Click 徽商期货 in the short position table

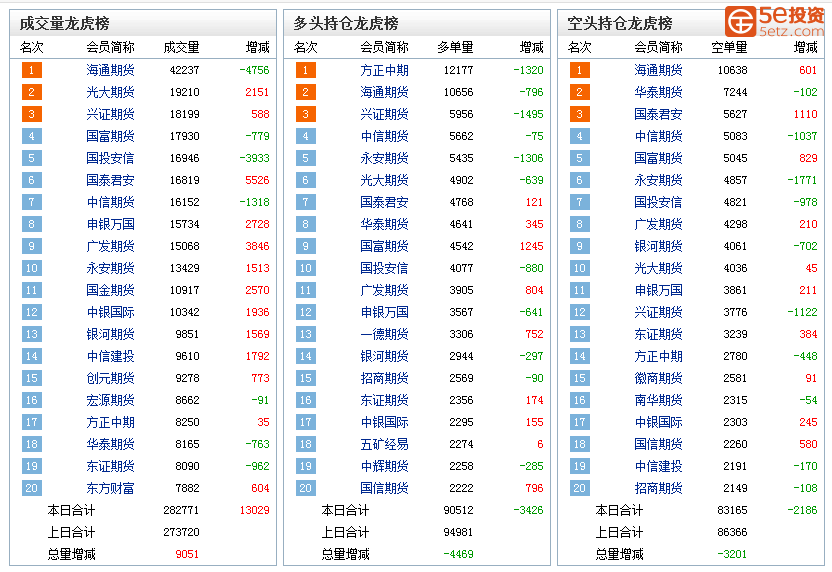pyautogui.click(x=658, y=378)
